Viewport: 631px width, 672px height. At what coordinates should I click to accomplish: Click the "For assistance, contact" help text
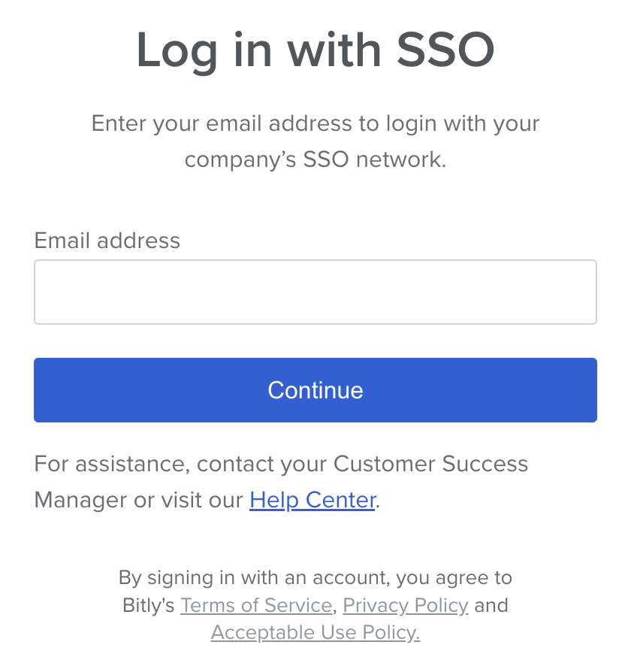(x=180, y=464)
